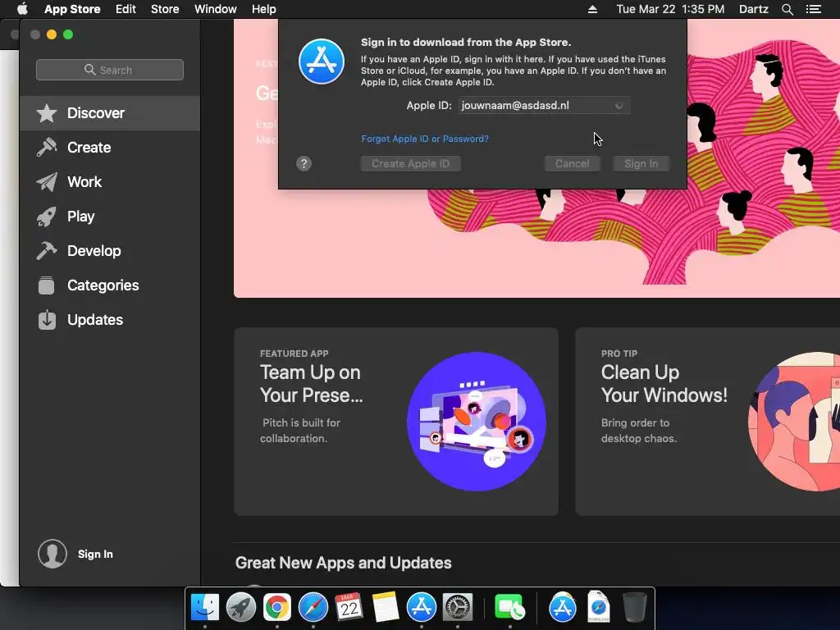Click the Apple ID text field
The height and width of the screenshot is (630, 840).
pos(544,106)
